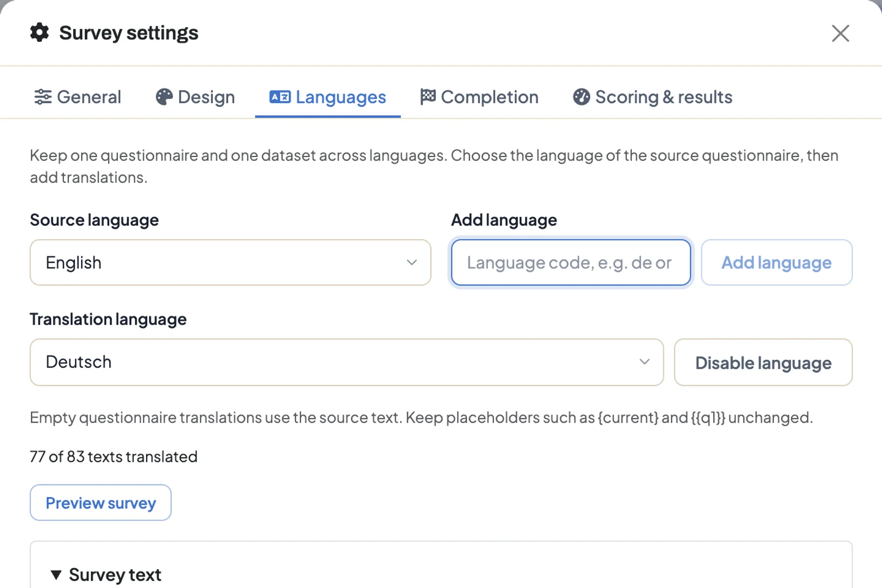Screen dimensions: 882x588
Task: Click the gear icon beside Survey settings
Action: pyautogui.click(x=39, y=33)
